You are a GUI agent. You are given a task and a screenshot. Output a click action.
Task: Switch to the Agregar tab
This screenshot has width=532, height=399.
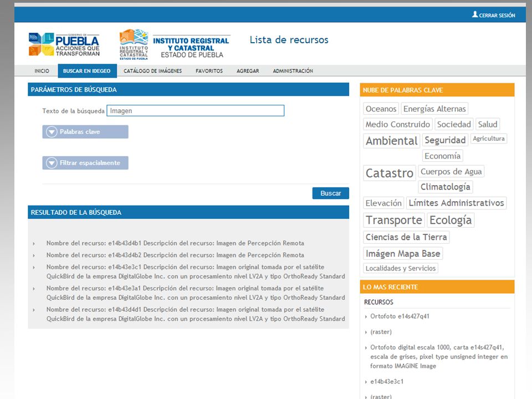248,71
